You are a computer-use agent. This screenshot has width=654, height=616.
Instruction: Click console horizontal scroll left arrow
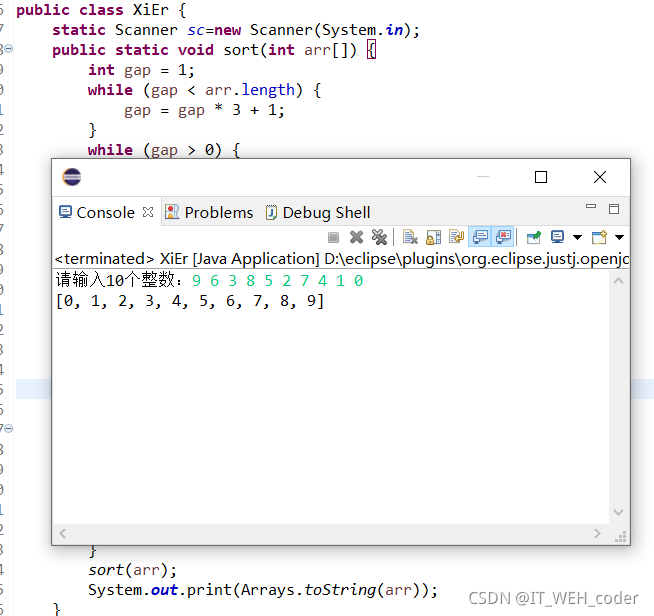[x=63, y=533]
